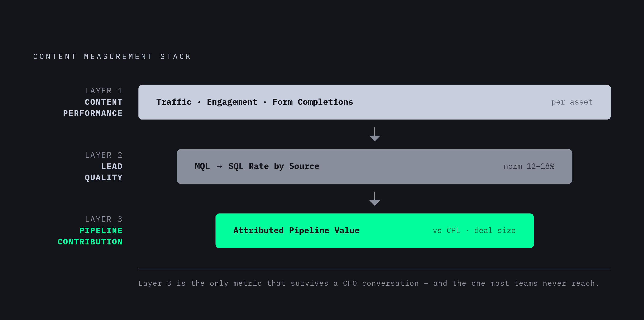
Task: Click the 'CONTENT PERFORMANCE' label
Action: point(93,108)
